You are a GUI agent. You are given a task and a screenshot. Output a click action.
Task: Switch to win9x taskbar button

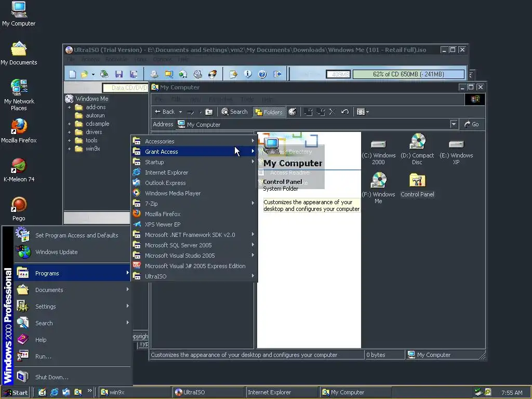134,393
